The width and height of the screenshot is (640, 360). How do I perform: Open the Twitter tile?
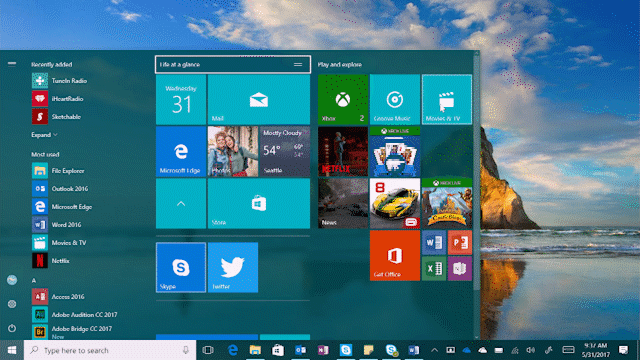click(x=233, y=267)
